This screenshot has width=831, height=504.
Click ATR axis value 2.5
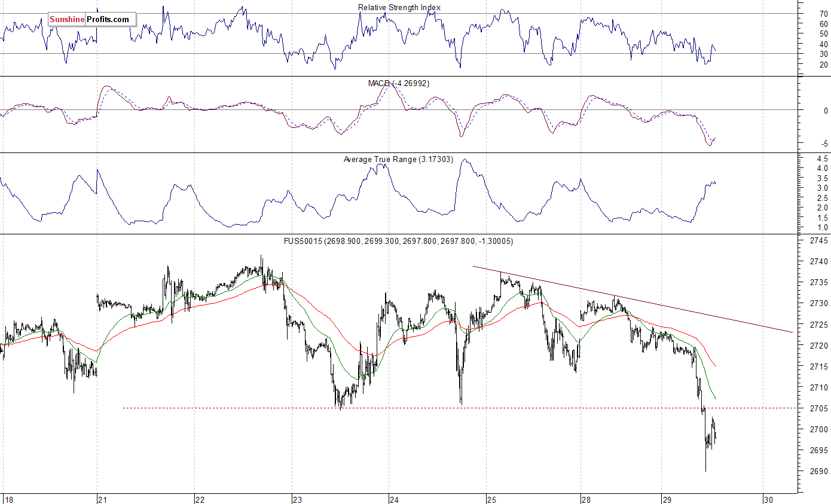point(823,198)
